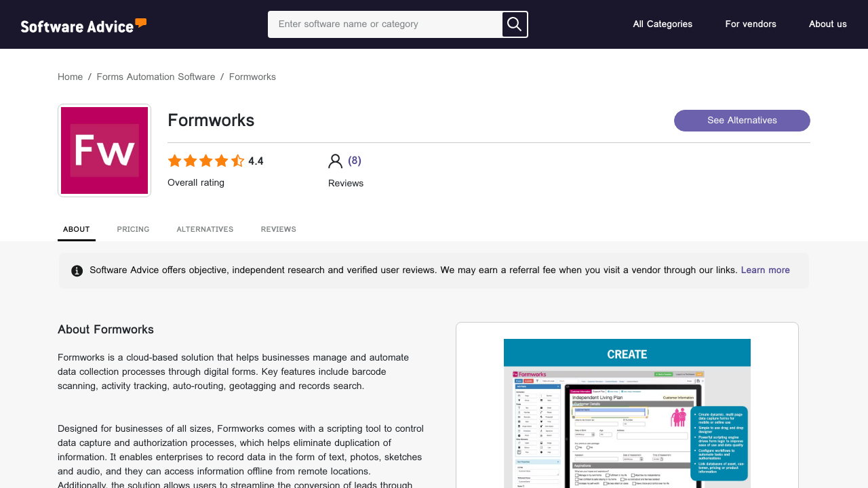Click the search magnifier icon button
The image size is (868, 488).
click(x=514, y=24)
